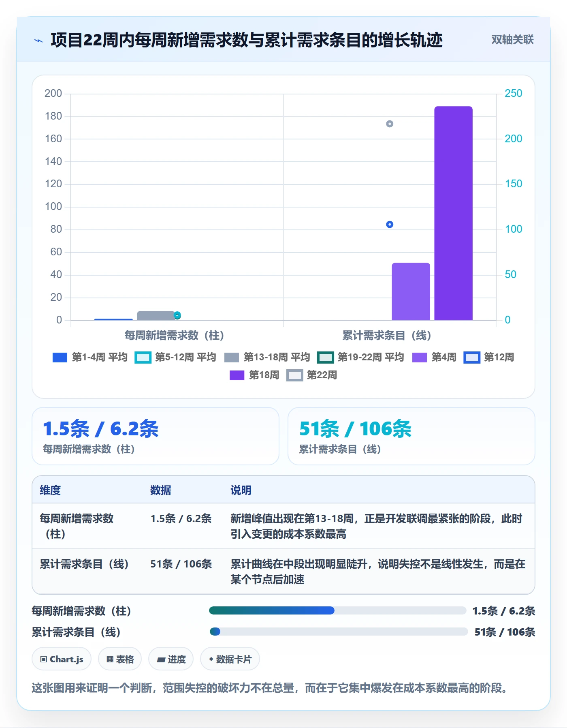Screen dimensions: 567x728
Task: Click the gray 第22周 data point
Action: pyautogui.click(x=390, y=124)
